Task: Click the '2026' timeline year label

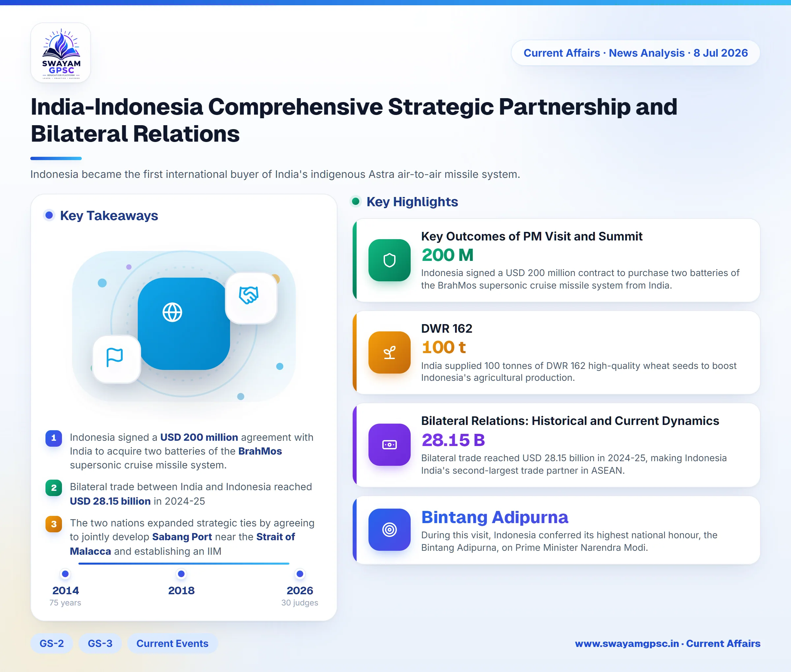Action: [300, 591]
